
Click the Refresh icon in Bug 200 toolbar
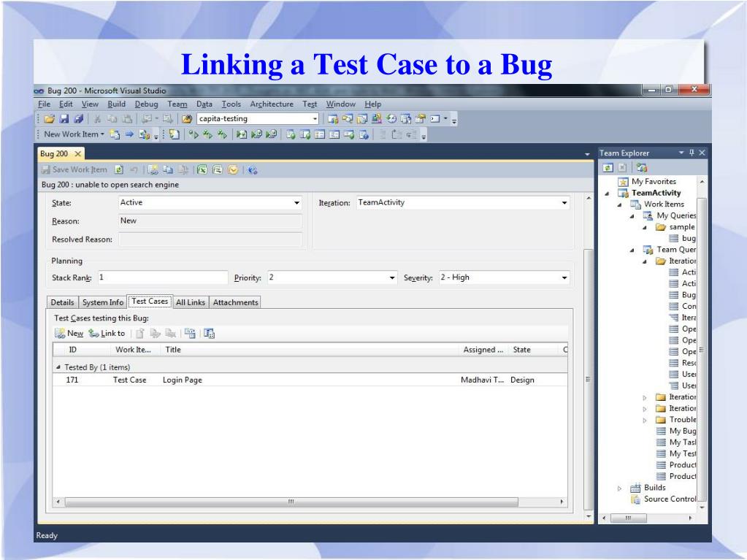(119, 169)
